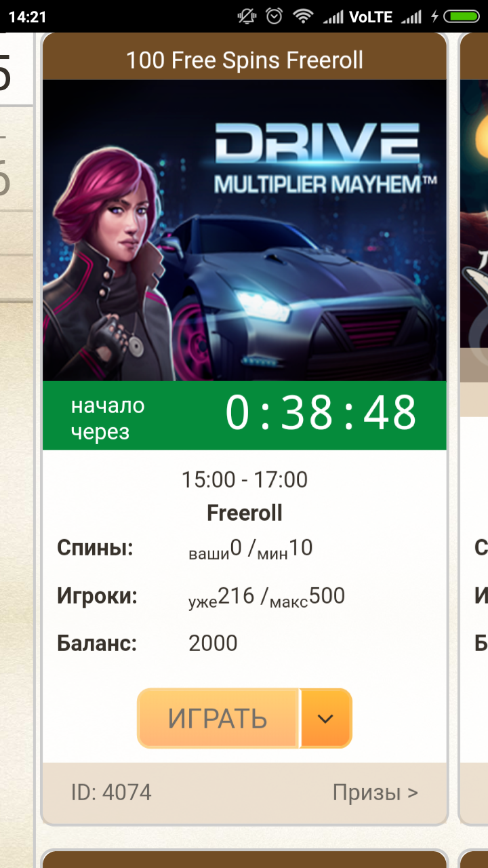Image resolution: width=488 pixels, height=868 pixels.
Task: Tap the VoLTE indicator
Action: pyautogui.click(x=371, y=17)
